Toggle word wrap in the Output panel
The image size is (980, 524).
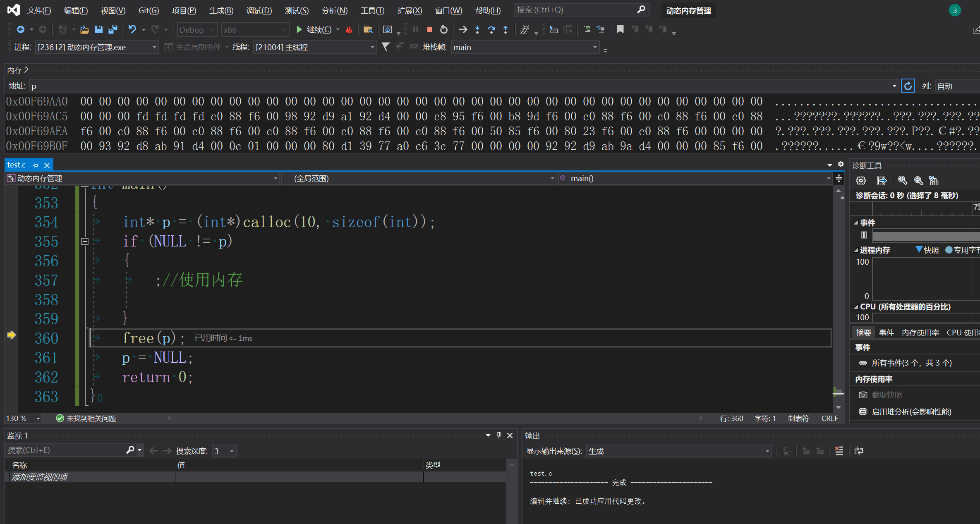coord(859,451)
